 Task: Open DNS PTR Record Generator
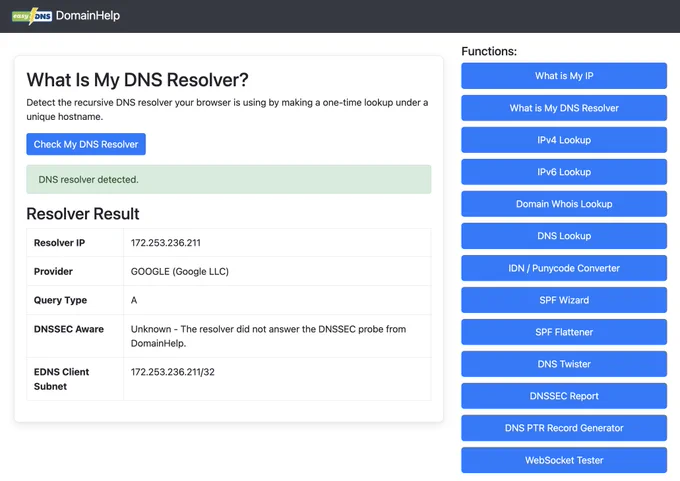(564, 428)
